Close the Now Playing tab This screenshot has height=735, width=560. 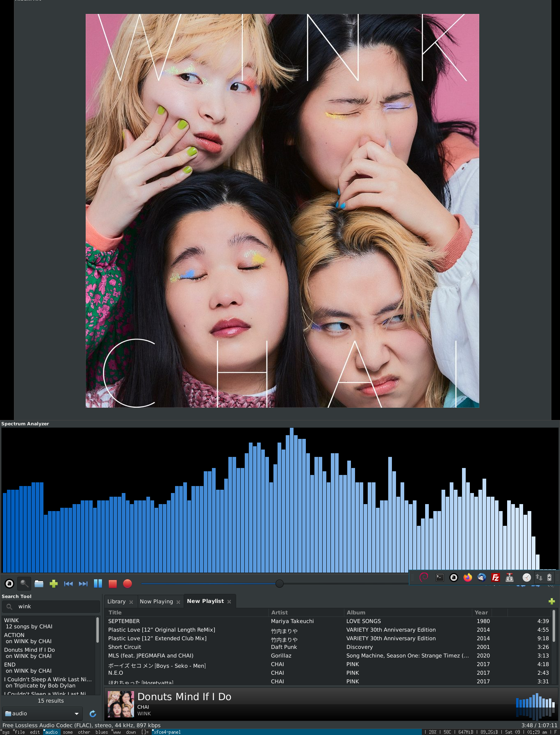pos(178,602)
